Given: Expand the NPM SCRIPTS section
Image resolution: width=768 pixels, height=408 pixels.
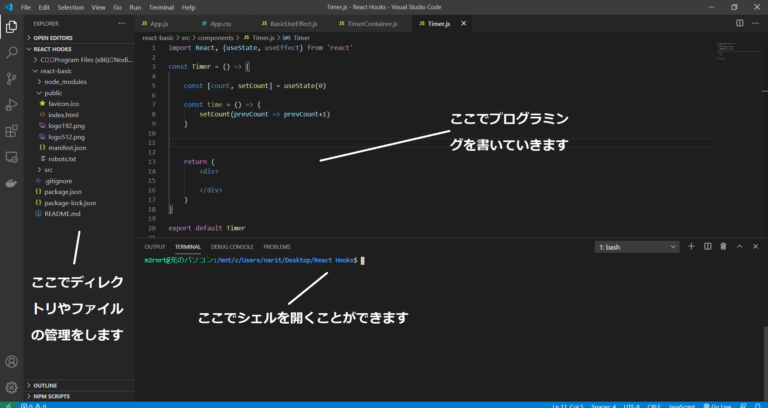Looking at the screenshot, I should coord(79,396).
